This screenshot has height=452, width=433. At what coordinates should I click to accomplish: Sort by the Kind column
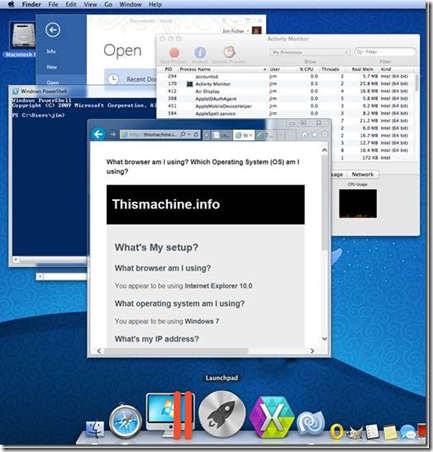click(386, 69)
